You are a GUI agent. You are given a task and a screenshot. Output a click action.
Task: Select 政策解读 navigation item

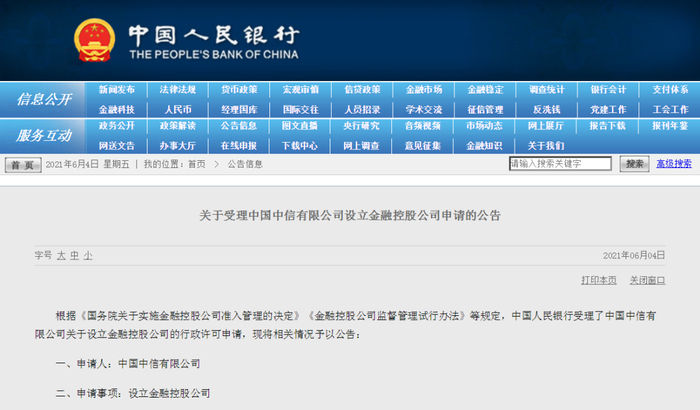point(178,126)
